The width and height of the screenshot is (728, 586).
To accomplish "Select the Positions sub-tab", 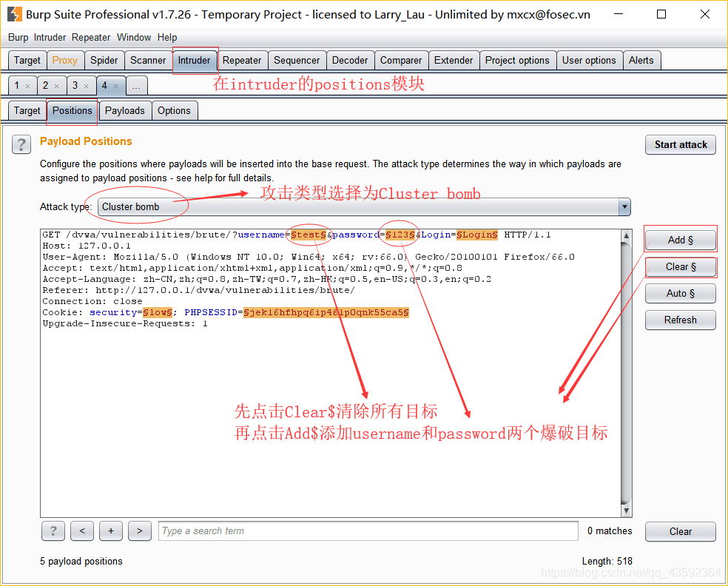I will [73, 110].
